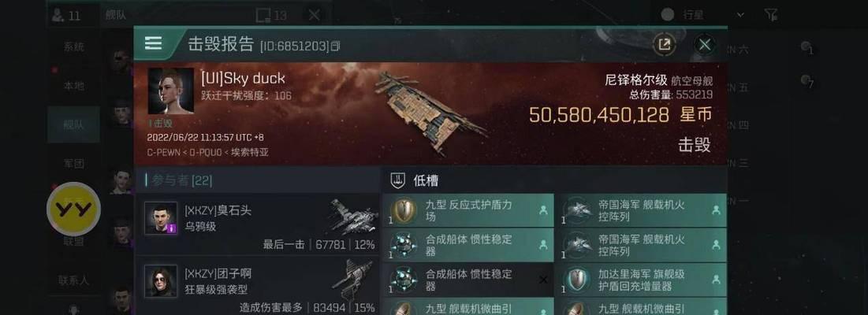Image resolution: width=868 pixels, height=315 pixels.
Task: Open the kill report hamburger menu
Action: point(154,43)
